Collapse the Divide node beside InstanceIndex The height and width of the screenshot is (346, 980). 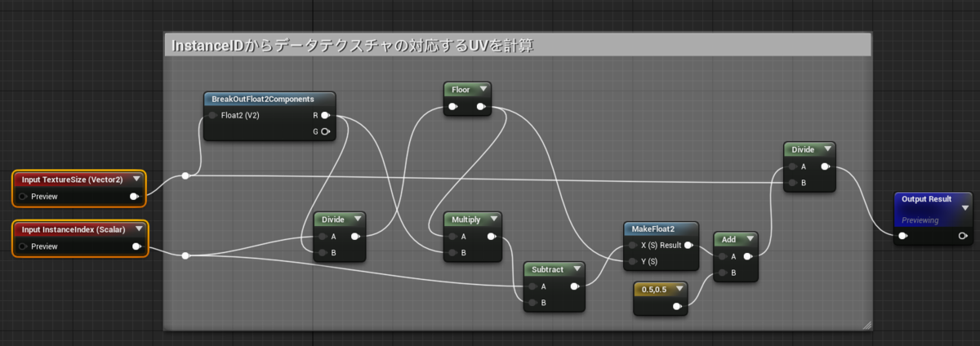coord(356,220)
